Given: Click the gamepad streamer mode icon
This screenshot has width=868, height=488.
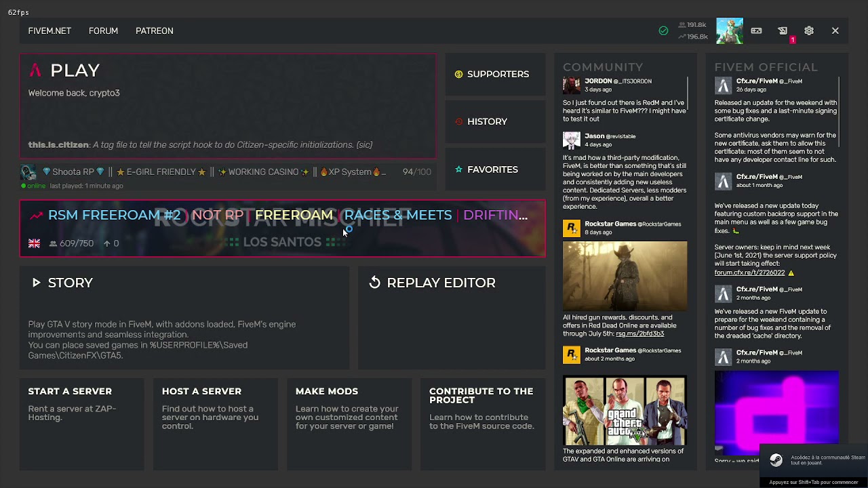Looking at the screenshot, I should tap(756, 30).
